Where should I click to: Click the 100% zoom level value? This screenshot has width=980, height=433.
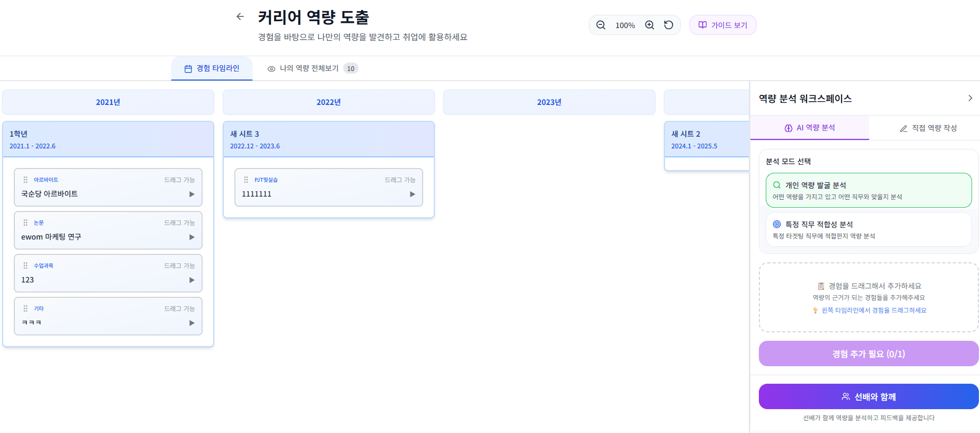pos(625,25)
